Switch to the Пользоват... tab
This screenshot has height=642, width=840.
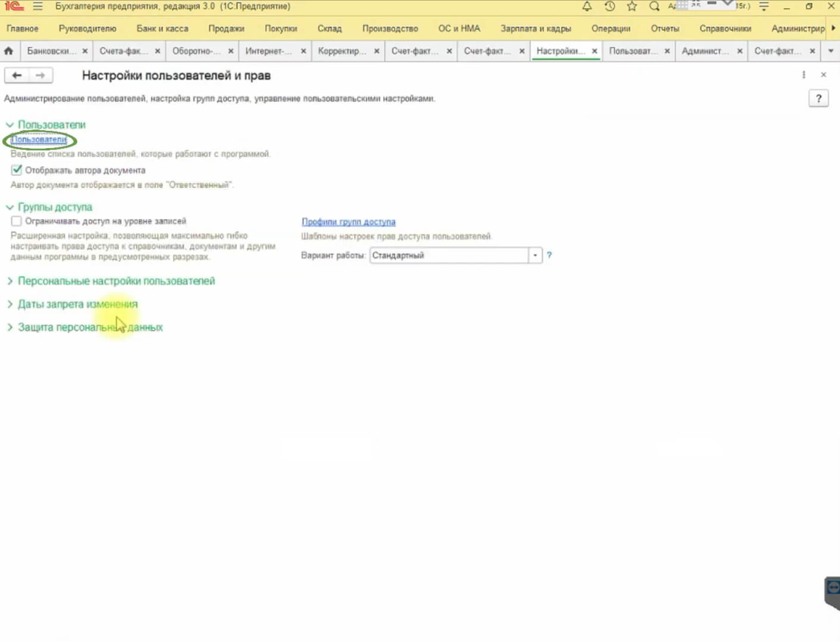tap(633, 51)
